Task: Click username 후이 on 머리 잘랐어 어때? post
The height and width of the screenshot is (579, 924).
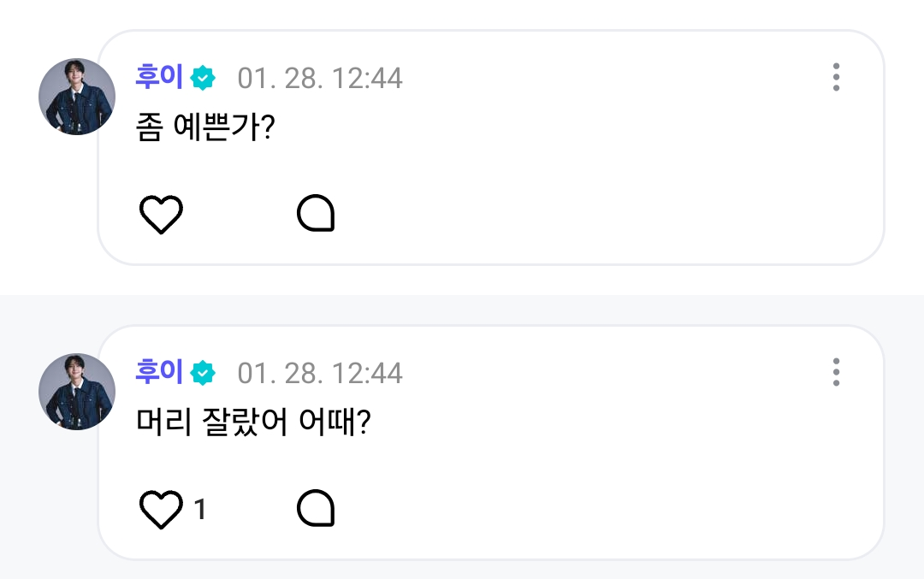Action: 159,372
